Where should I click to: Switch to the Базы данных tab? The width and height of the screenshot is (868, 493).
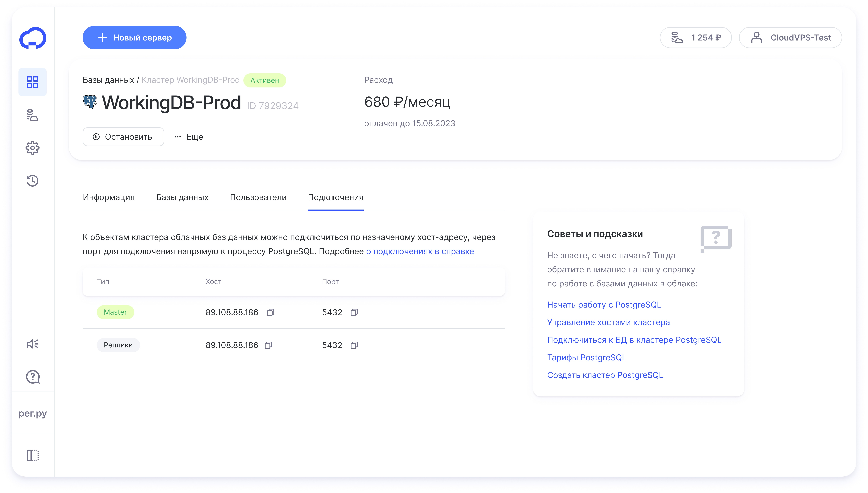pos(182,197)
